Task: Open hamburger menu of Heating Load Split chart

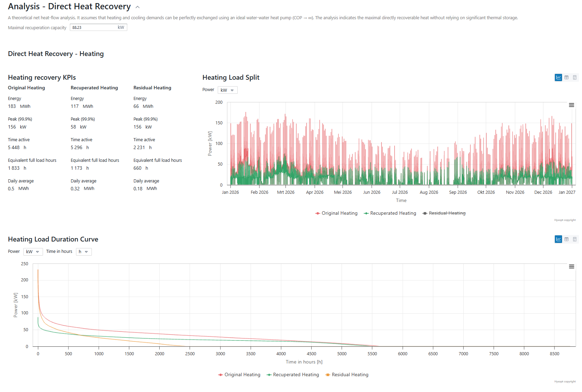Action: [x=571, y=105]
